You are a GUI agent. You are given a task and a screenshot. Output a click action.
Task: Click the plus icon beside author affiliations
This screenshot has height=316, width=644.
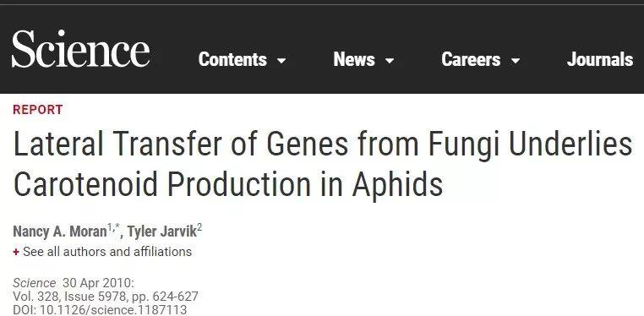click(16, 252)
